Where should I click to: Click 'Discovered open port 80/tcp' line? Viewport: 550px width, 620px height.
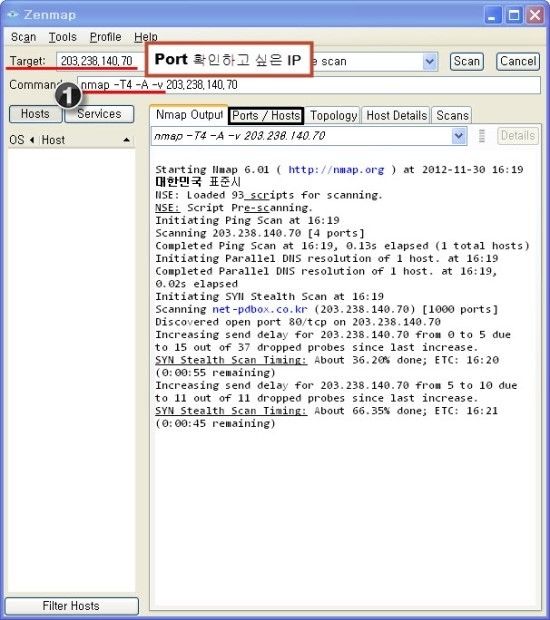(298, 322)
